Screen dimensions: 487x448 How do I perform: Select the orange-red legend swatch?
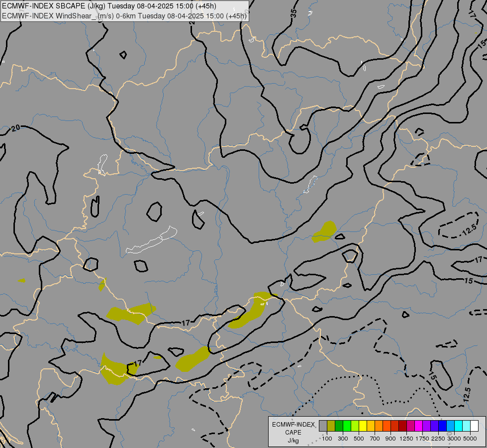(x=387, y=426)
